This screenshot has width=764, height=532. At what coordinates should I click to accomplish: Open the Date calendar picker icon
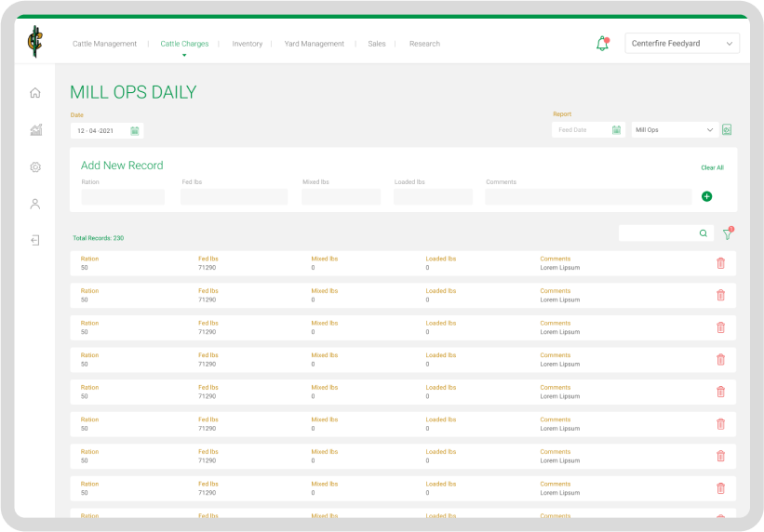135,131
